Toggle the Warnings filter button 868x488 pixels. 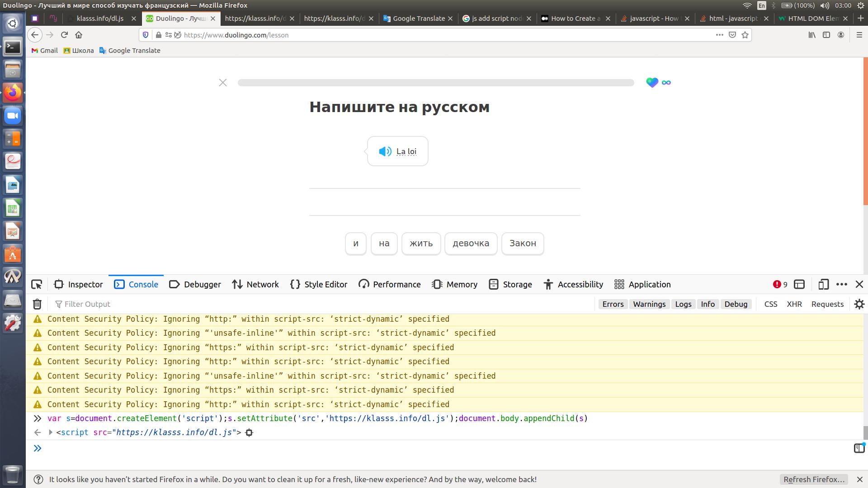(x=649, y=304)
